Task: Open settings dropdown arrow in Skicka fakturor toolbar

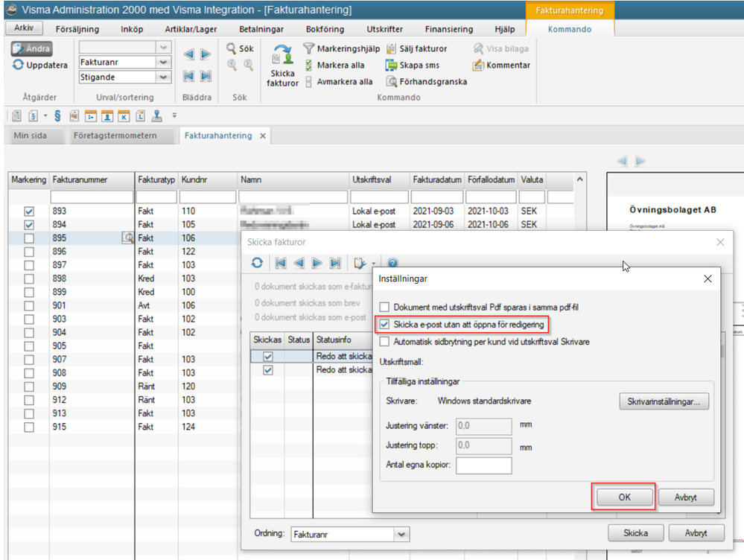Action: (373, 264)
